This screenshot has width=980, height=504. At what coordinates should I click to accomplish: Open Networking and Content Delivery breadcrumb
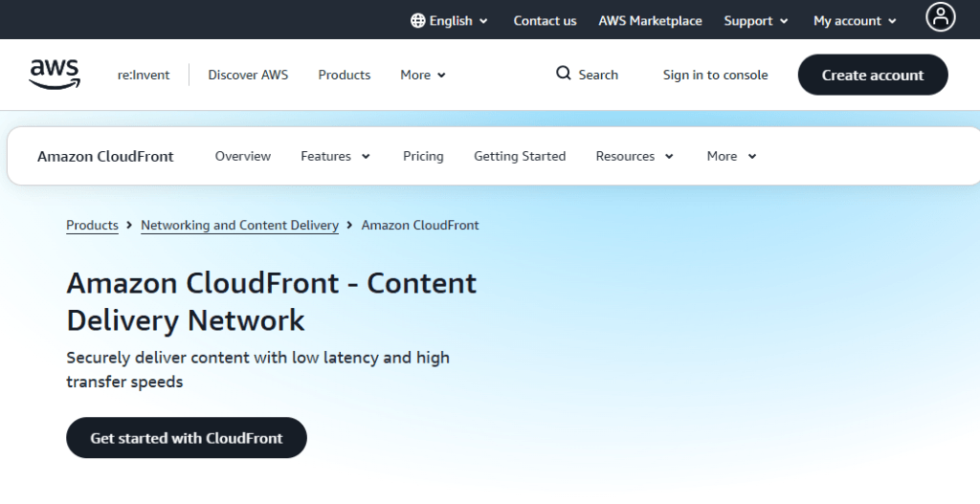239,226
